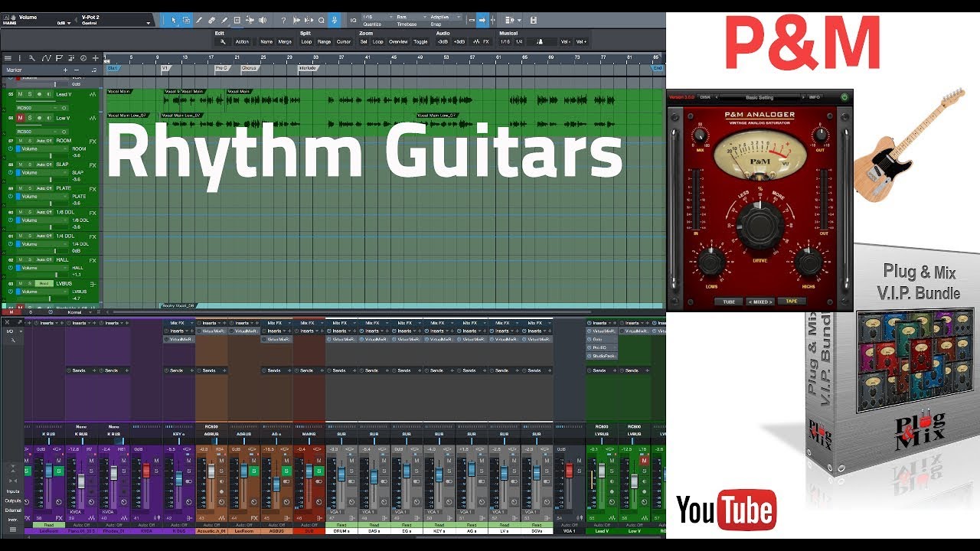
Task: Open the question mark help icon
Action: click(x=283, y=20)
